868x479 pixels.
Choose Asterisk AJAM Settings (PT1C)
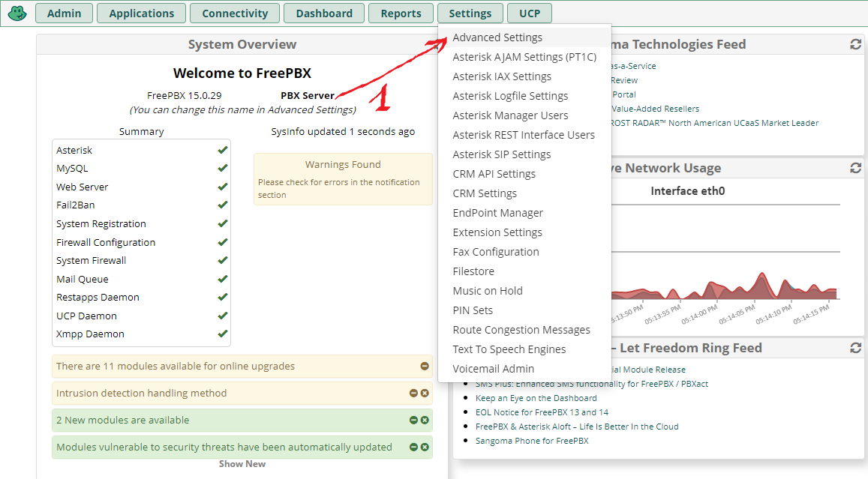click(x=524, y=57)
